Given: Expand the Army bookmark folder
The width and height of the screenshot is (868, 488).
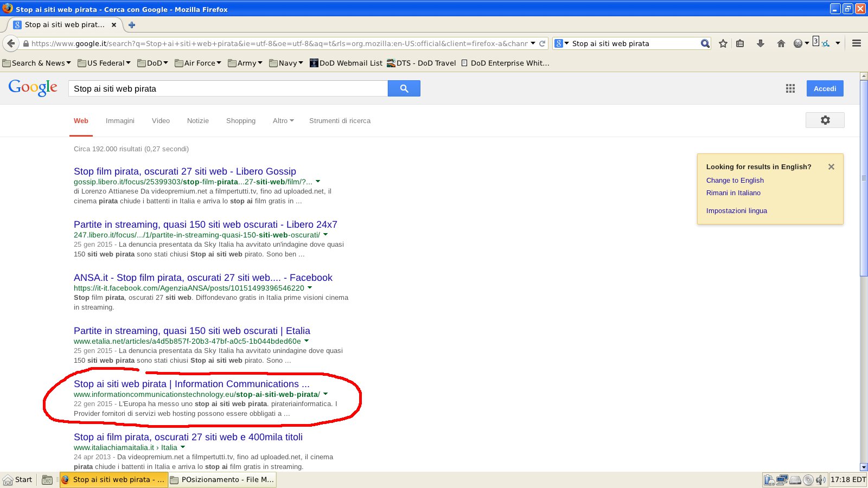Looking at the screenshot, I should pyautogui.click(x=245, y=63).
